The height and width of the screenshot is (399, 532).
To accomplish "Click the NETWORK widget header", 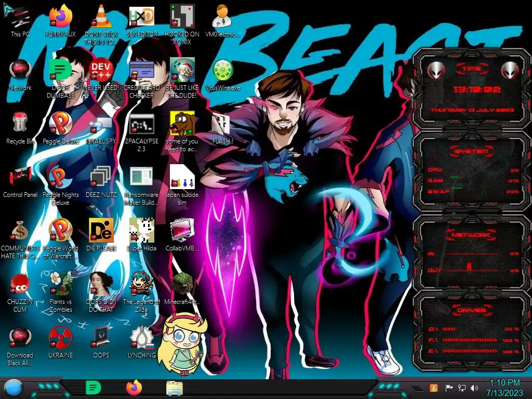I will (x=471, y=235).
